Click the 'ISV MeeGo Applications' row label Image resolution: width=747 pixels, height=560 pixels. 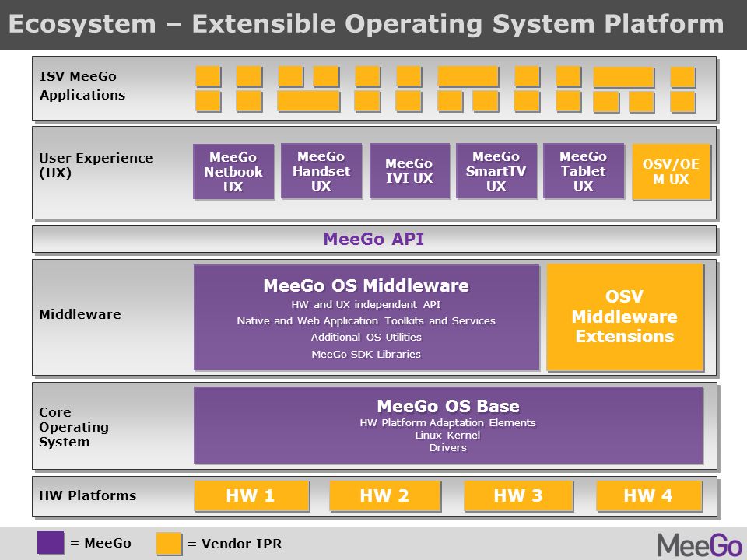click(x=82, y=86)
